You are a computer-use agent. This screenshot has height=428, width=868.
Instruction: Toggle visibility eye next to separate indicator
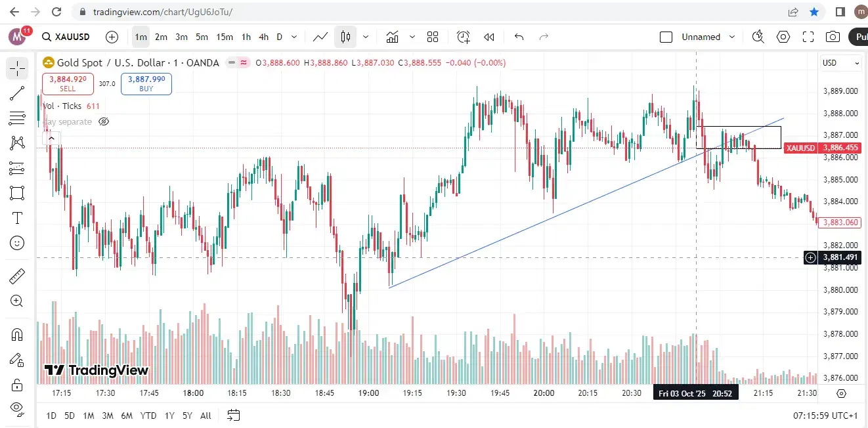tap(103, 121)
